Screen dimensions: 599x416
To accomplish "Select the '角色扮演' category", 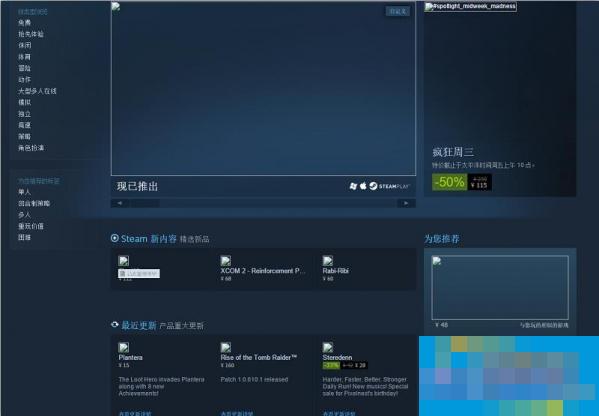I will [31, 148].
